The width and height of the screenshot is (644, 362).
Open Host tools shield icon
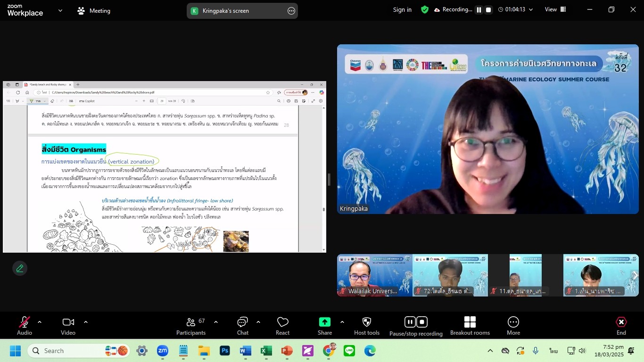(366, 322)
